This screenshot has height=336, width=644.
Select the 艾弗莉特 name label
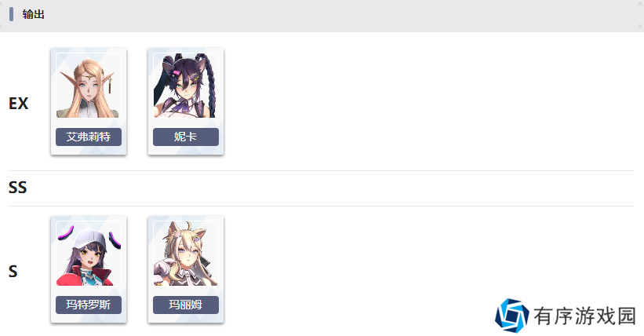coord(89,137)
